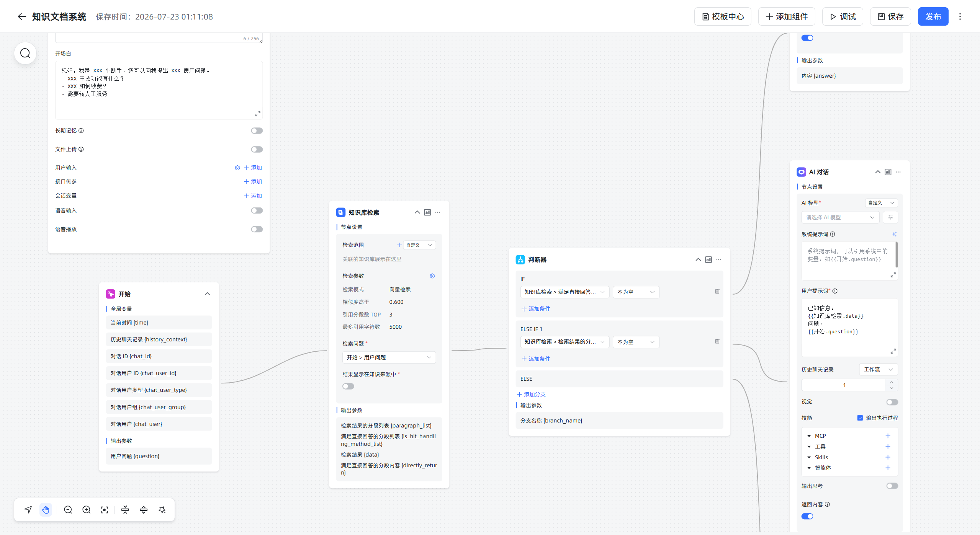Open user input settings gear
The height and width of the screenshot is (535, 980).
click(237, 168)
